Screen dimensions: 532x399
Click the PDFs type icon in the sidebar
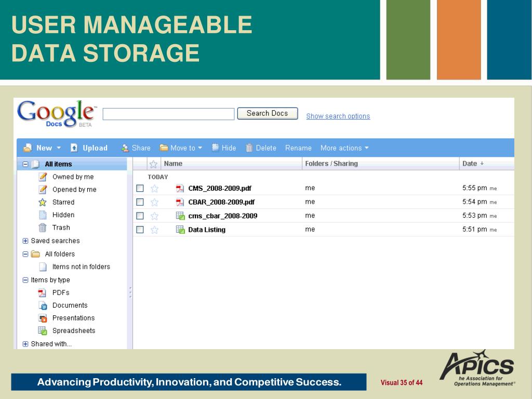pos(42,292)
